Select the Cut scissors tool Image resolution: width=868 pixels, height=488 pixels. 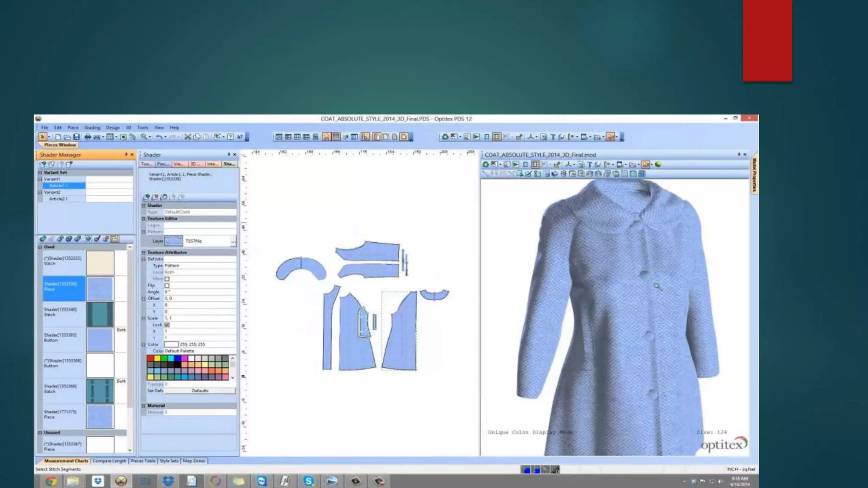coord(187,137)
